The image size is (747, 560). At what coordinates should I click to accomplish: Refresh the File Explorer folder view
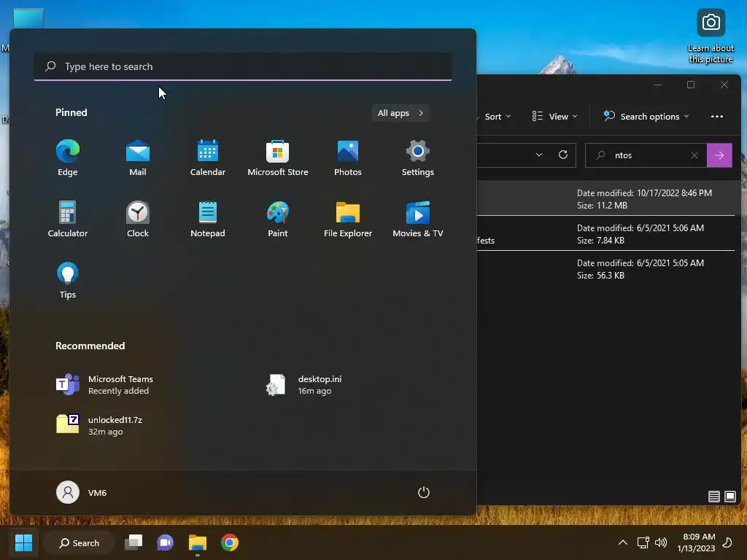pyautogui.click(x=562, y=155)
